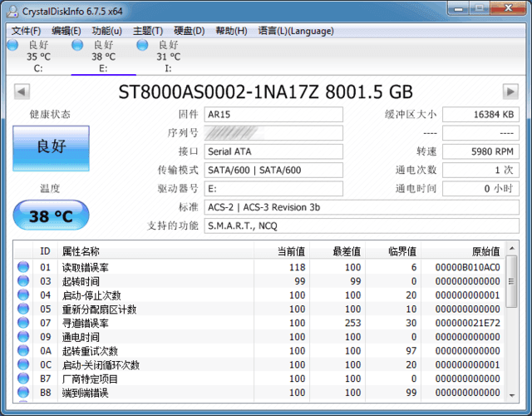
Task: Open the 硬盘(D) menu
Action: [190, 31]
